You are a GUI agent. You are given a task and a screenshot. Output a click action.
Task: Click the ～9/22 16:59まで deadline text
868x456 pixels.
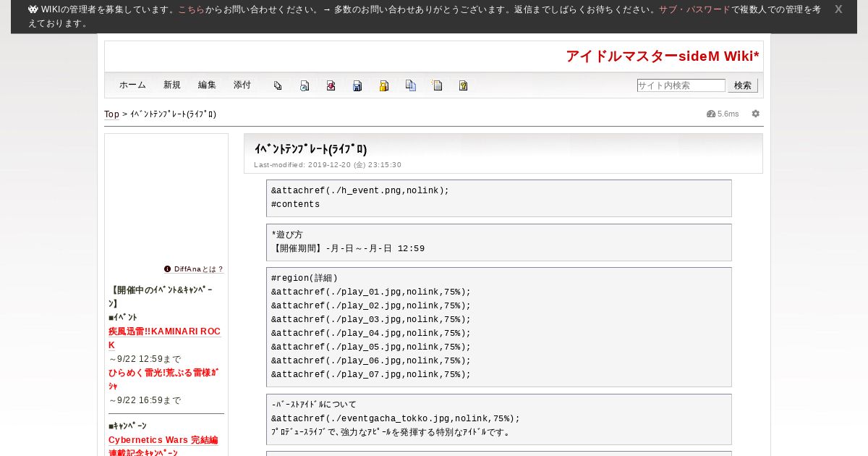(x=145, y=400)
